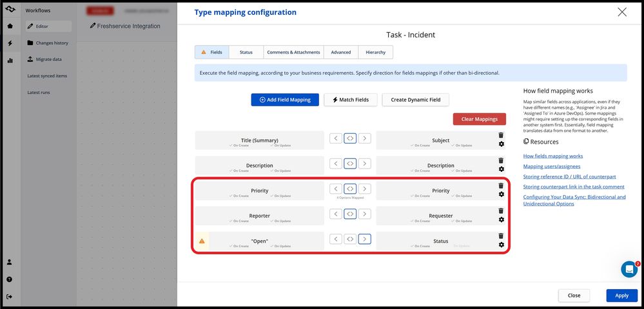The height and width of the screenshot is (309, 644).
Task: Open settings gear for Requester mapping
Action: (501, 220)
